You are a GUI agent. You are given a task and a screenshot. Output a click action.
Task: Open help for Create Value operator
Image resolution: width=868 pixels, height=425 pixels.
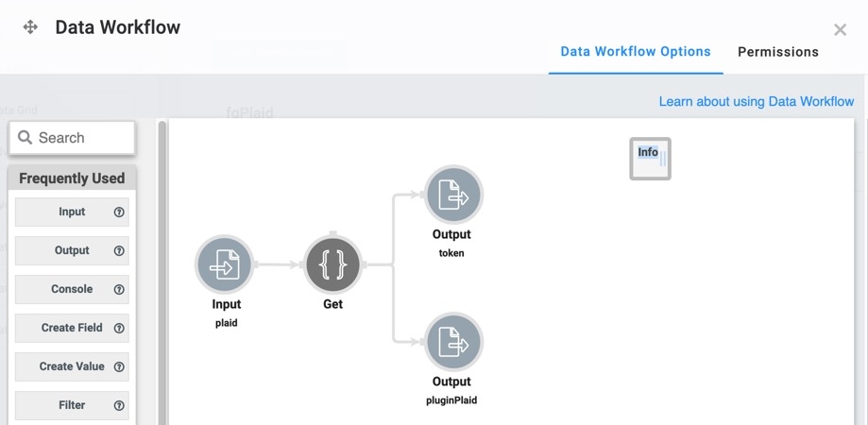pyautogui.click(x=119, y=366)
